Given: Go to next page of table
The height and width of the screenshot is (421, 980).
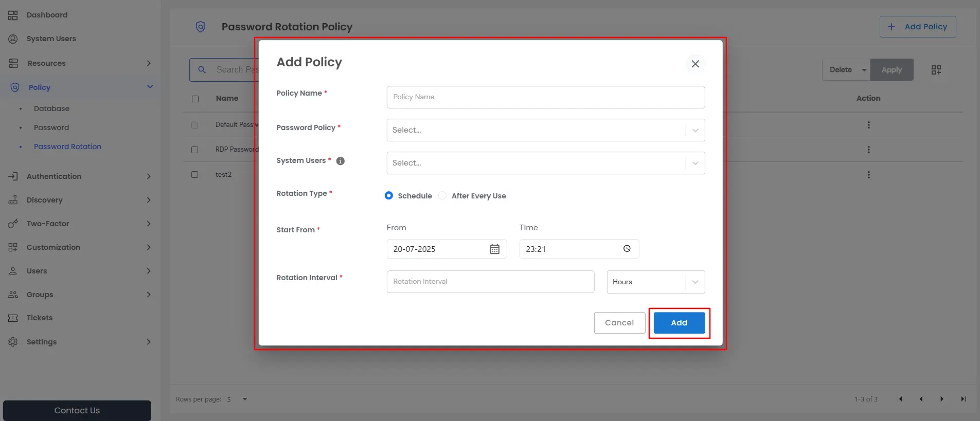Looking at the screenshot, I should coord(942,399).
